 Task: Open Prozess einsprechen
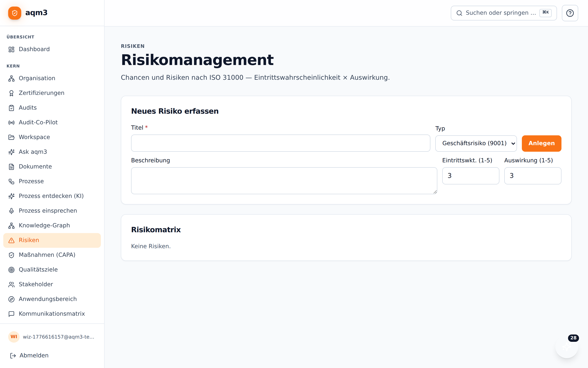(52, 211)
